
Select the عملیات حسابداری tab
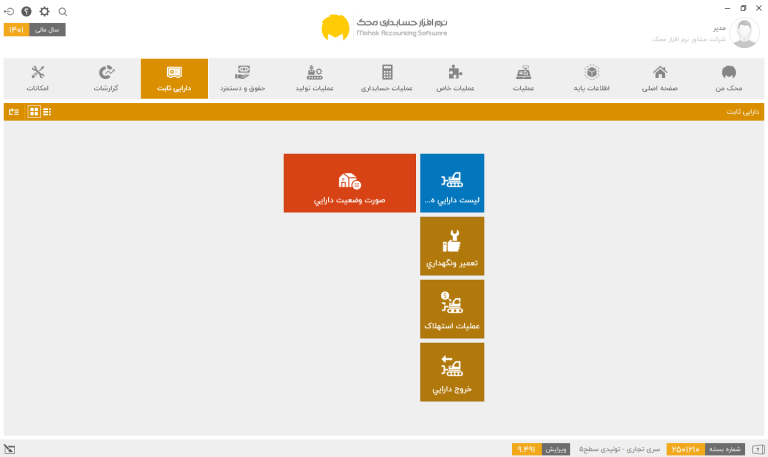[387, 79]
